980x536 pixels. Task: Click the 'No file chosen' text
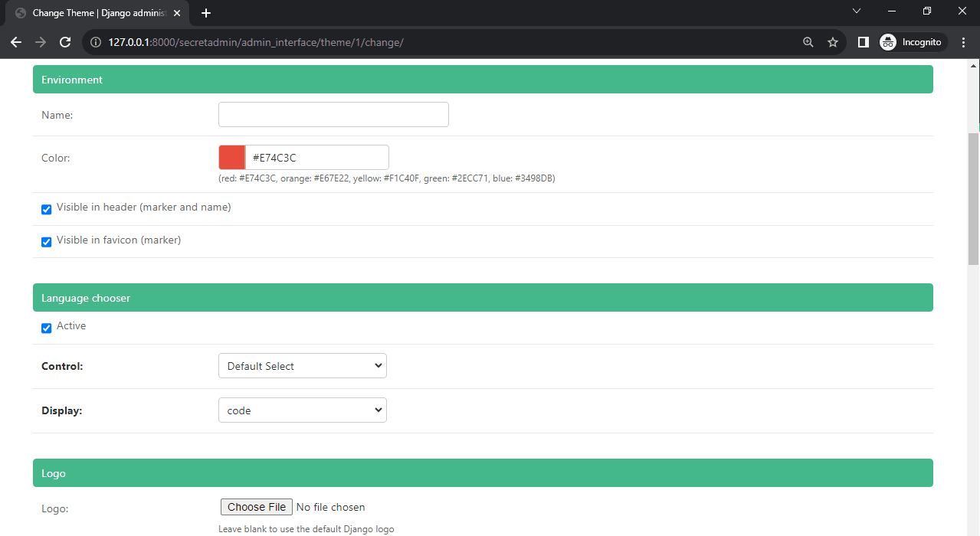pos(330,507)
